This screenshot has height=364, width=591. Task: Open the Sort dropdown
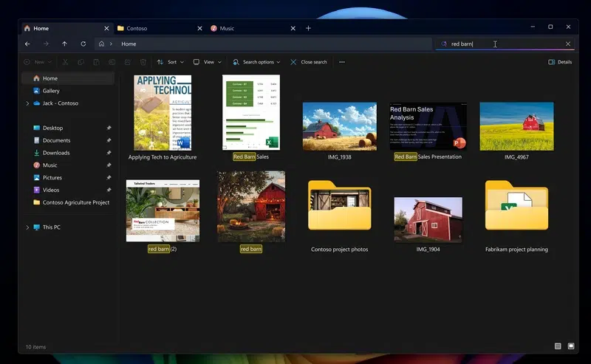coord(171,62)
